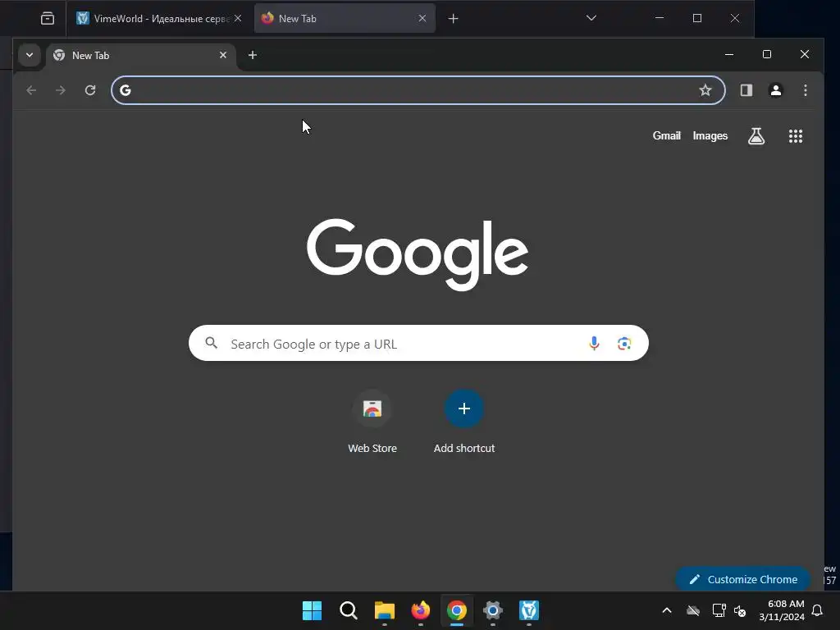
Task: Add a new tab in Chrome
Action: tap(253, 55)
